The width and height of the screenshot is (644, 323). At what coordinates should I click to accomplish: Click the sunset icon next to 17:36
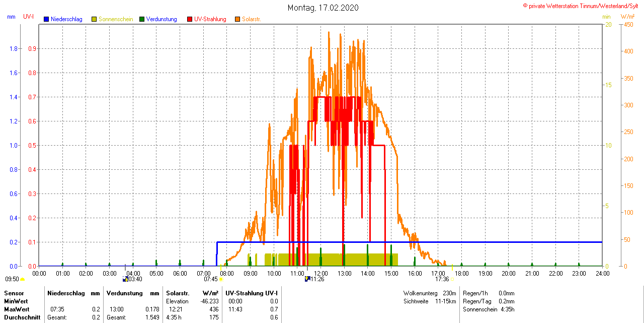(x=451, y=279)
